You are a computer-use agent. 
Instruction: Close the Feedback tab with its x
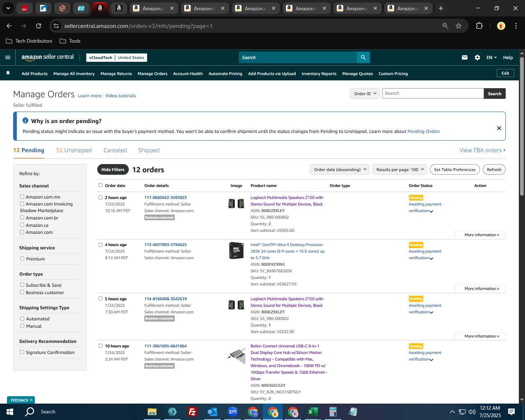coord(31,400)
